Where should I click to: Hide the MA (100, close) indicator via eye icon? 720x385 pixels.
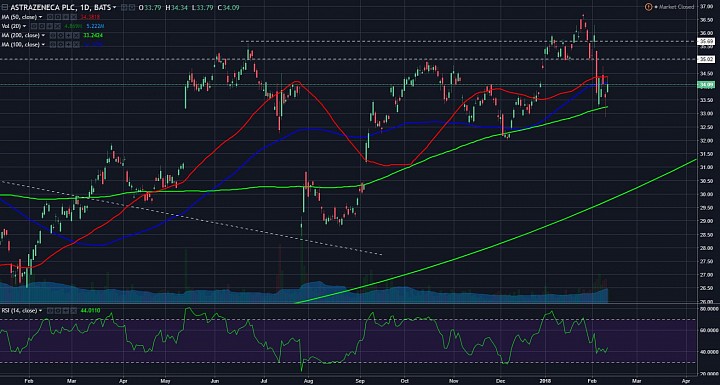pos(52,45)
